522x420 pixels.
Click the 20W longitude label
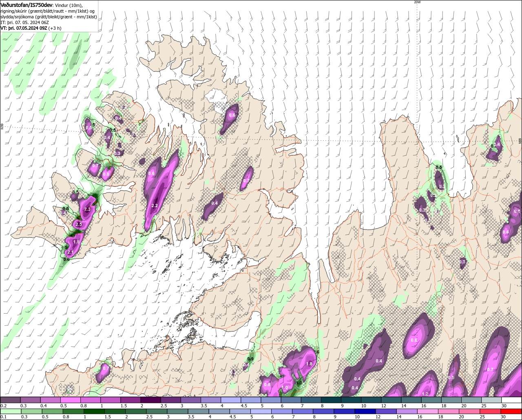[x=417, y=2]
